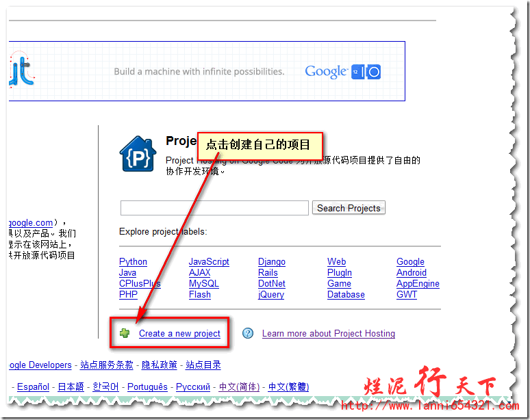
Task: Click the Google I/O banner logo
Action: (342, 72)
